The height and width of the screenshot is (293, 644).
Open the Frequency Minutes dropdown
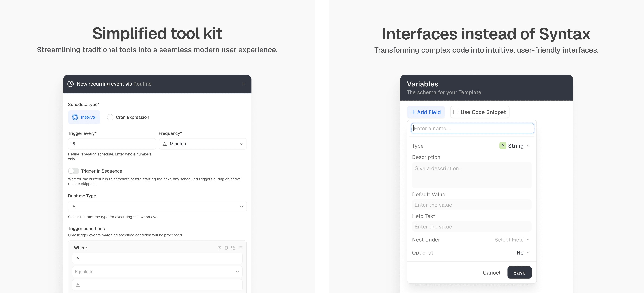pyautogui.click(x=203, y=144)
